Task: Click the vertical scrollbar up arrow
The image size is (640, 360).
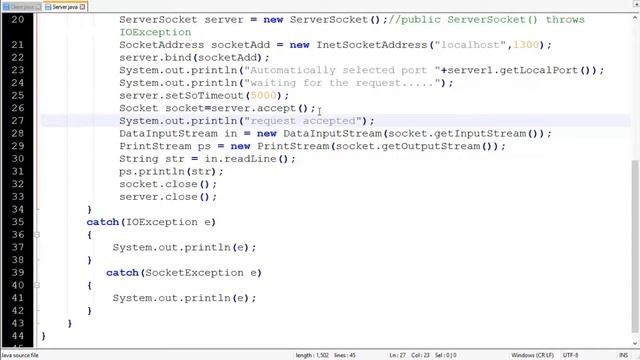Action: click(635, 18)
